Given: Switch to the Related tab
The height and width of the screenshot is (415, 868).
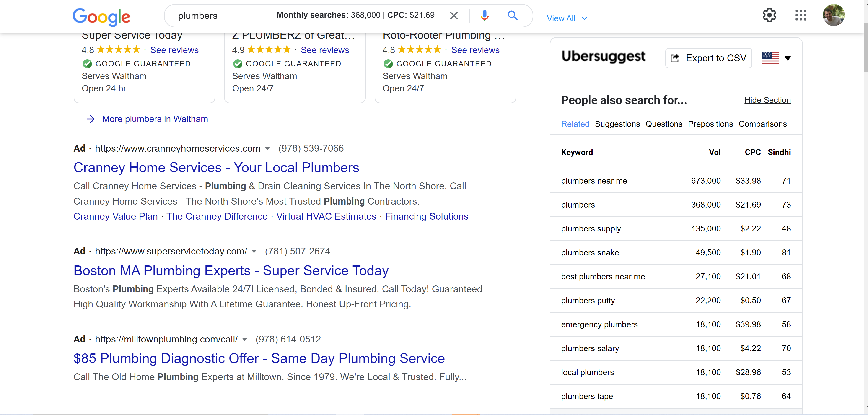Looking at the screenshot, I should pos(575,124).
